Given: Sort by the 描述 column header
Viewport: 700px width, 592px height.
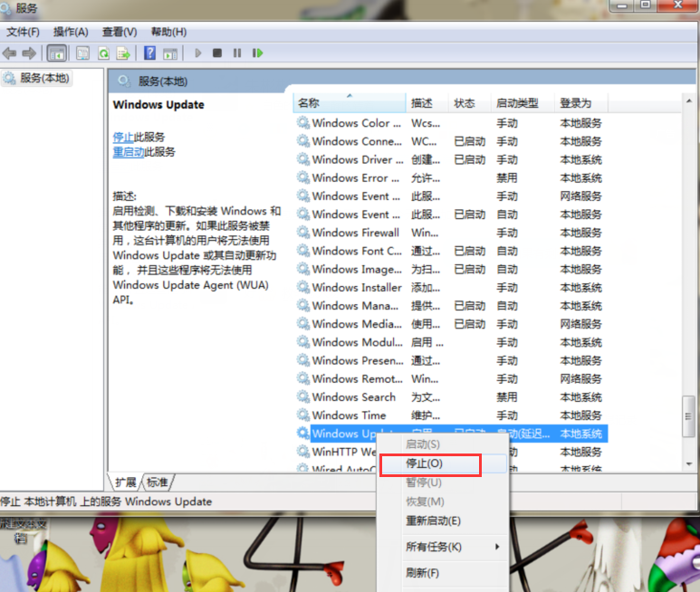Looking at the screenshot, I should click(x=427, y=103).
